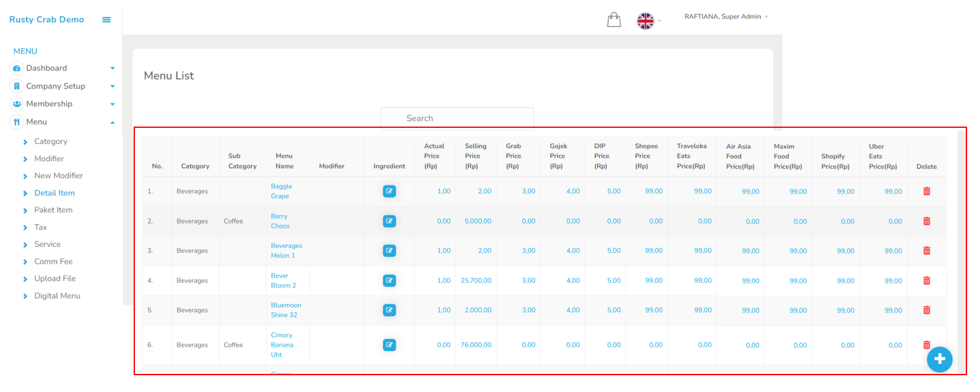Viewport: 980px width, 392px height.
Task: Delete the Beverages Melon 1 row
Action: tap(926, 251)
